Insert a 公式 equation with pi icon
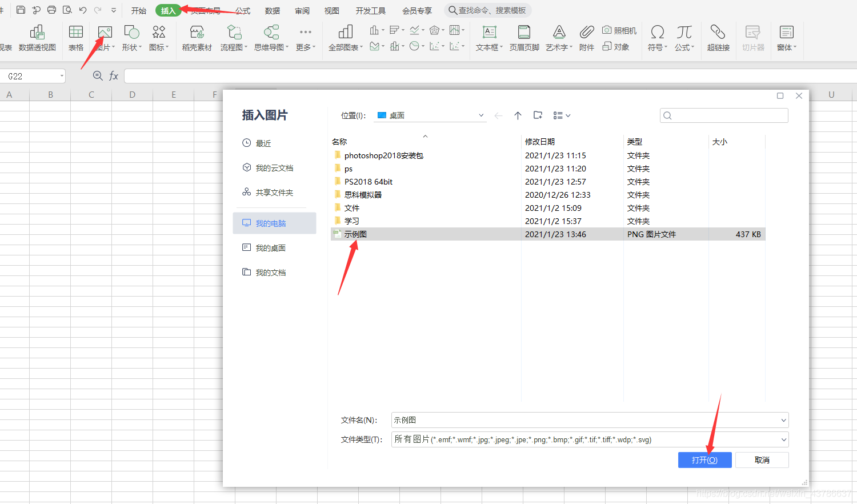This screenshot has width=857, height=504. point(684,38)
